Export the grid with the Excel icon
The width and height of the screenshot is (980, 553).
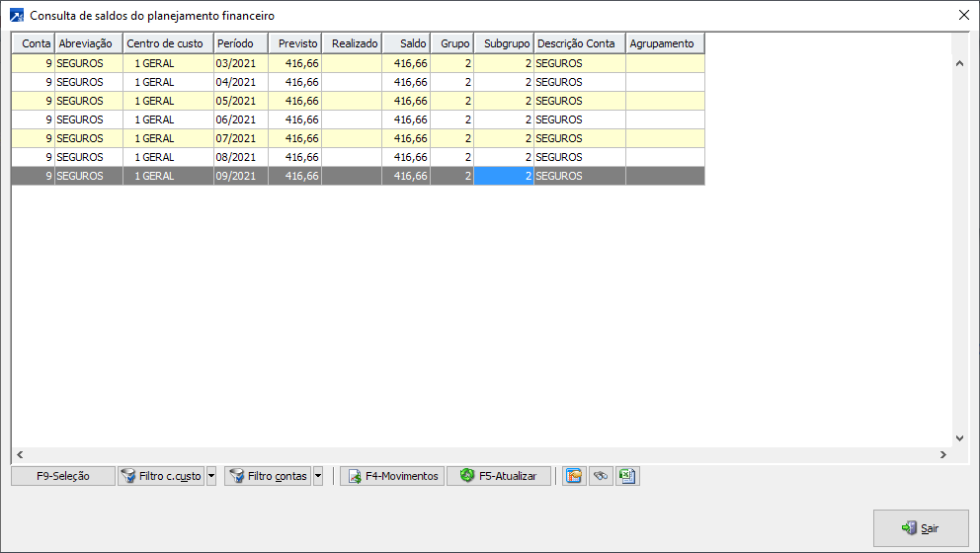(x=626, y=476)
